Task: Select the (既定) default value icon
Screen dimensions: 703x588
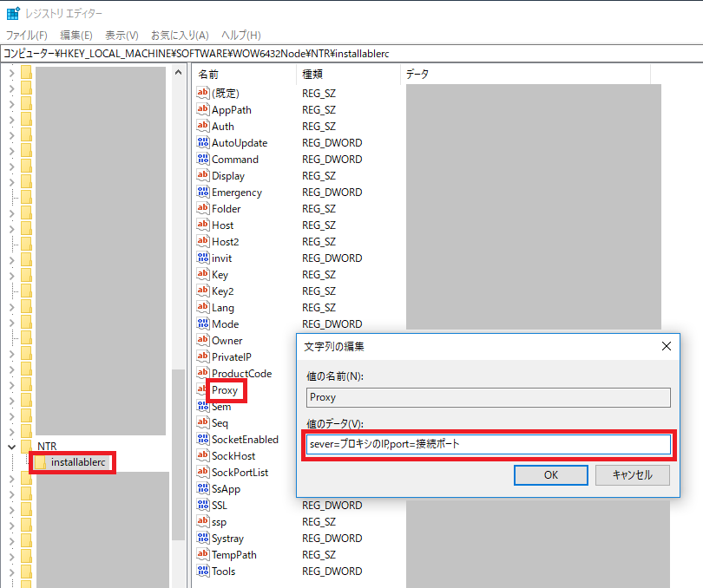Action: (203, 93)
